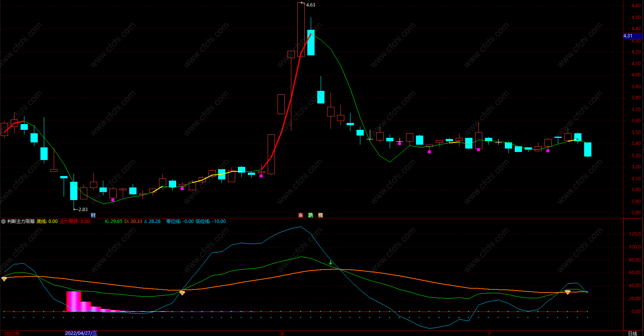The height and width of the screenshot is (336, 644).
Task: Collapse the 判断主力吸筹 indicator panel arrow
Action: pyautogui.click(x=3, y=221)
